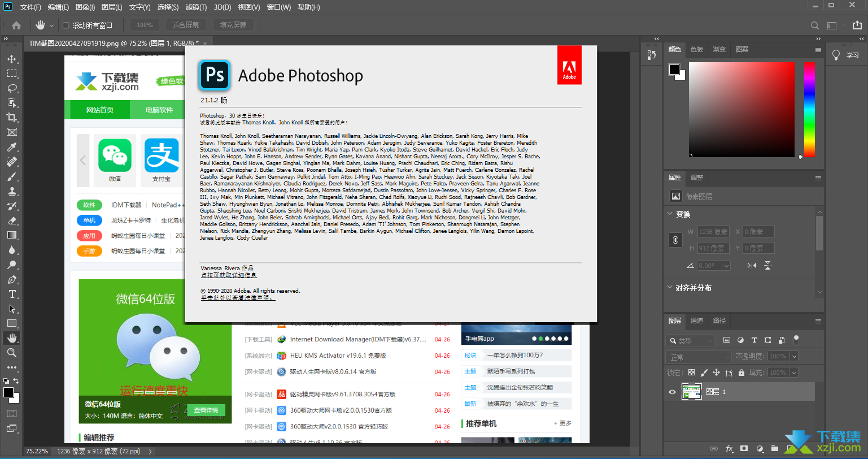
Task: Open the 文件(F) menu
Action: click(x=30, y=7)
